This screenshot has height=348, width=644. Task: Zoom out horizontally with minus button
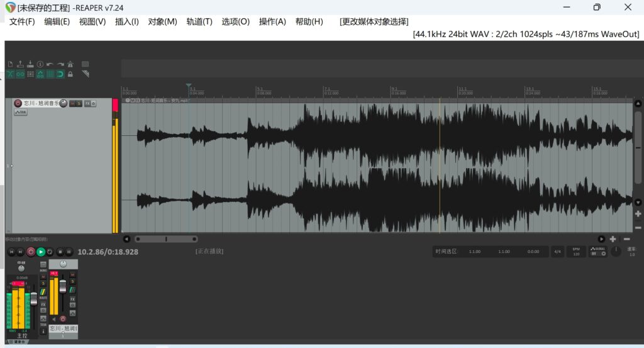point(627,239)
